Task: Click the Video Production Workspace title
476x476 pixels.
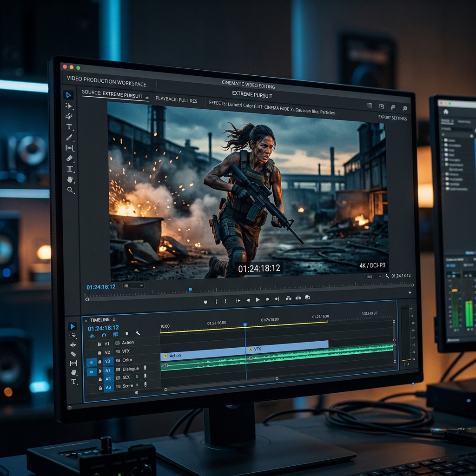Action: coord(106,81)
